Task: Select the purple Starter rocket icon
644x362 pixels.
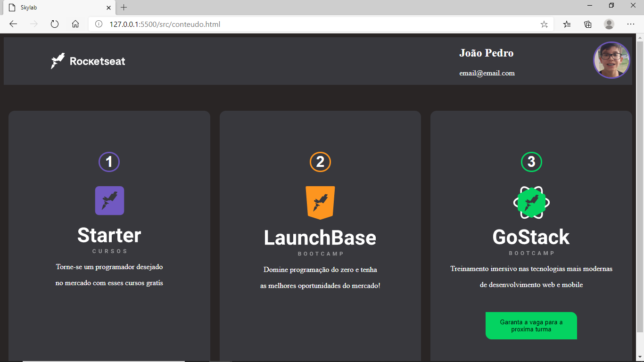Action: coord(109,201)
